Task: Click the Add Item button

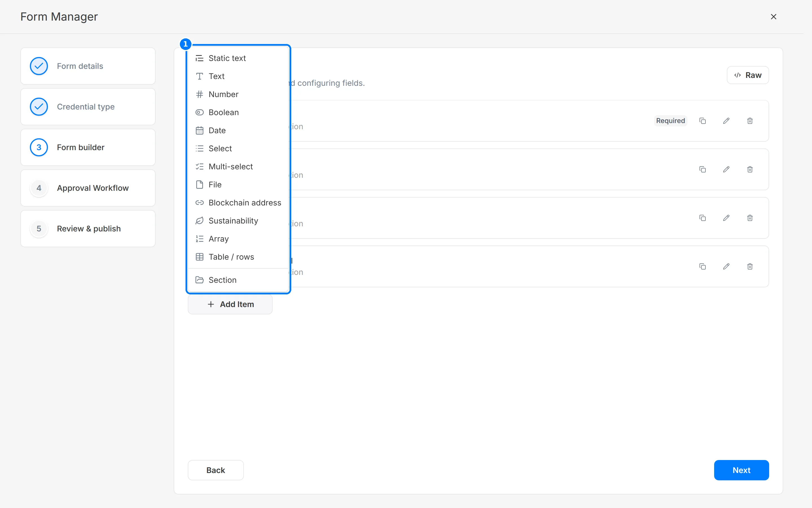Action: (230, 305)
